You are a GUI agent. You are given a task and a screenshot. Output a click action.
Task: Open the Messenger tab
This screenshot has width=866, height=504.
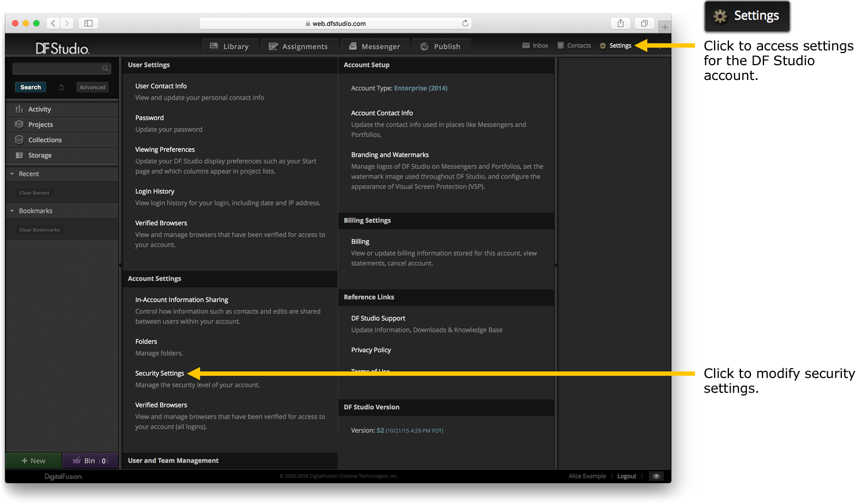point(374,47)
